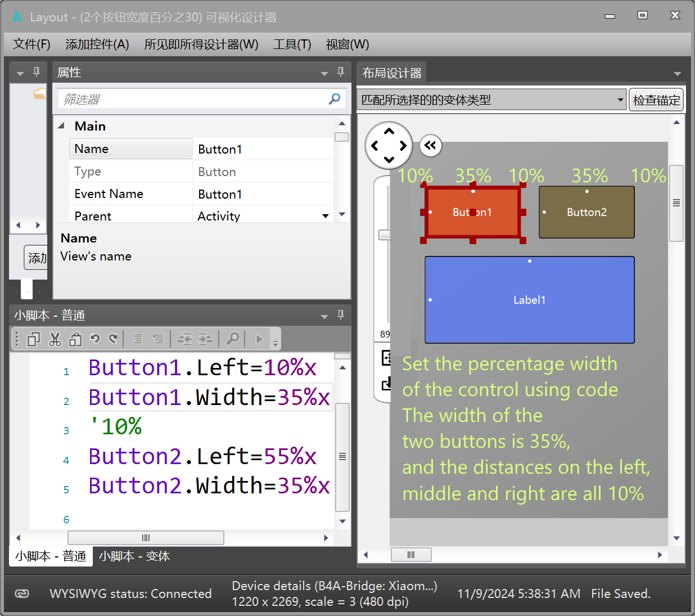Open the Parent Activity dropdown

pos(325,216)
